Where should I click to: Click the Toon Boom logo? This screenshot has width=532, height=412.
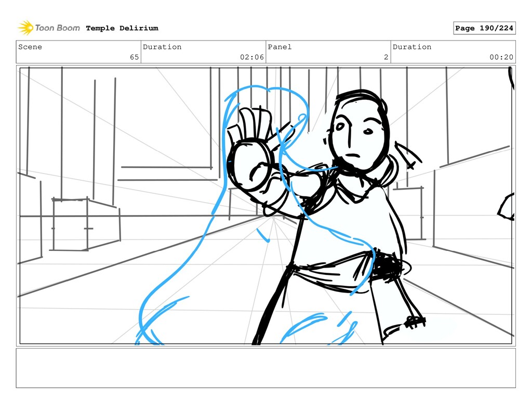point(49,28)
